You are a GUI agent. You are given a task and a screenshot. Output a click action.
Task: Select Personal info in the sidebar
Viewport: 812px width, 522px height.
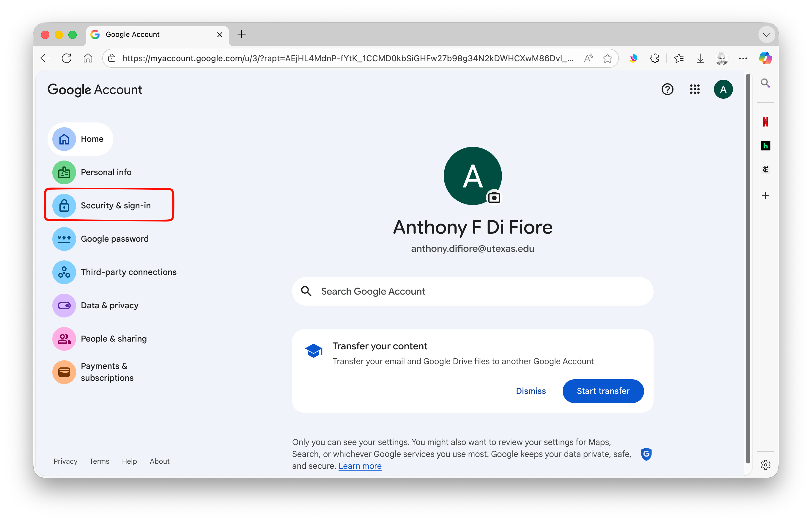[106, 172]
